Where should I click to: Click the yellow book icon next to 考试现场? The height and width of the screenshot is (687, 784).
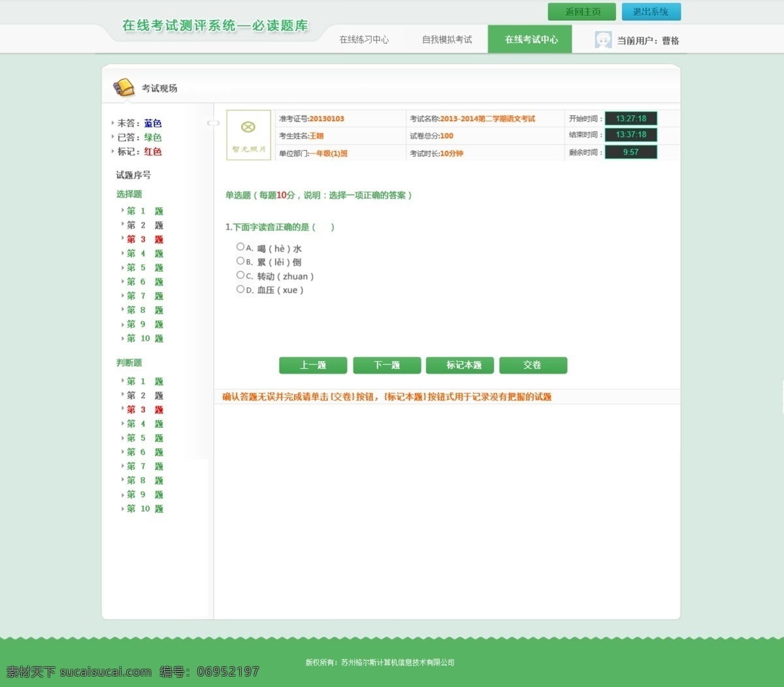(x=123, y=88)
